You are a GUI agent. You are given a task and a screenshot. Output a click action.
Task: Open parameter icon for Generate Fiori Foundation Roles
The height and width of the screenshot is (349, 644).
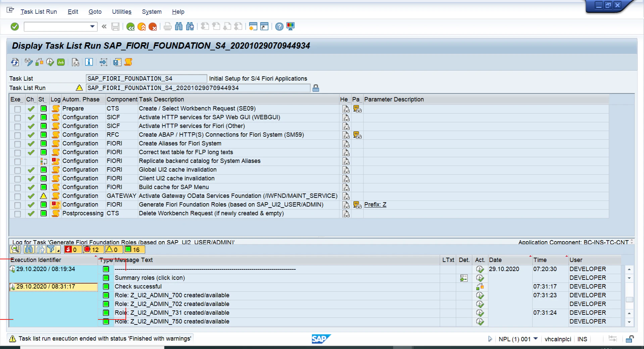[x=357, y=205]
